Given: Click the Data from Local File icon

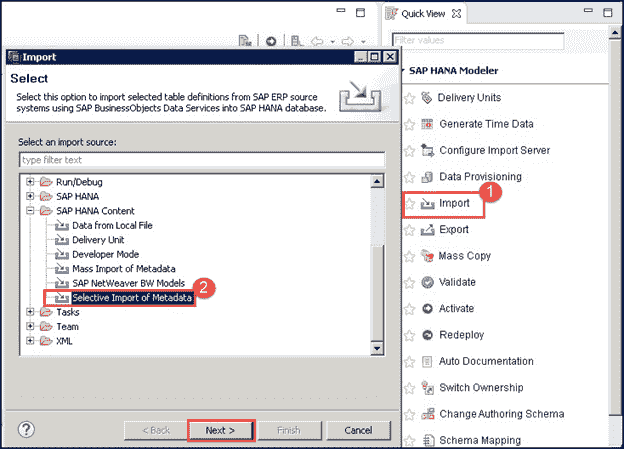Looking at the screenshot, I should pos(62,226).
